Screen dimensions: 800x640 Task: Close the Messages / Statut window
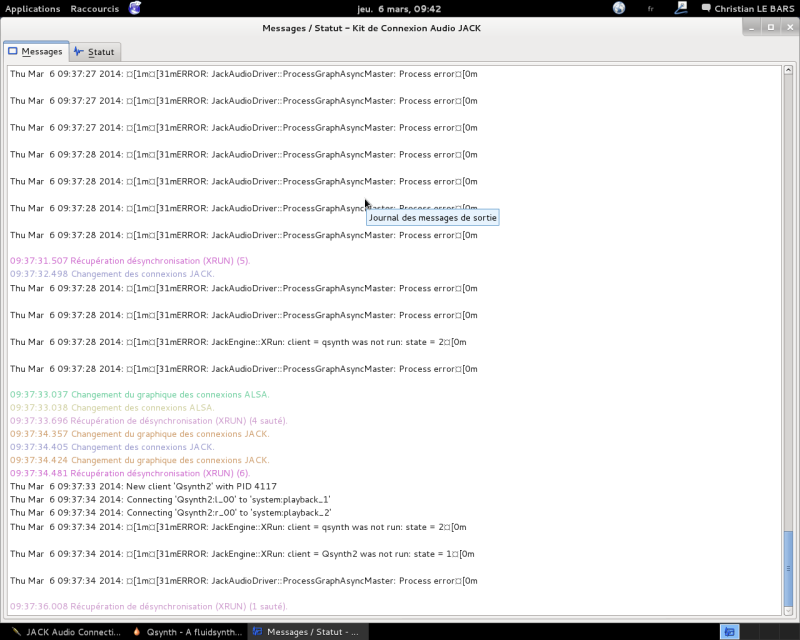coord(790,28)
